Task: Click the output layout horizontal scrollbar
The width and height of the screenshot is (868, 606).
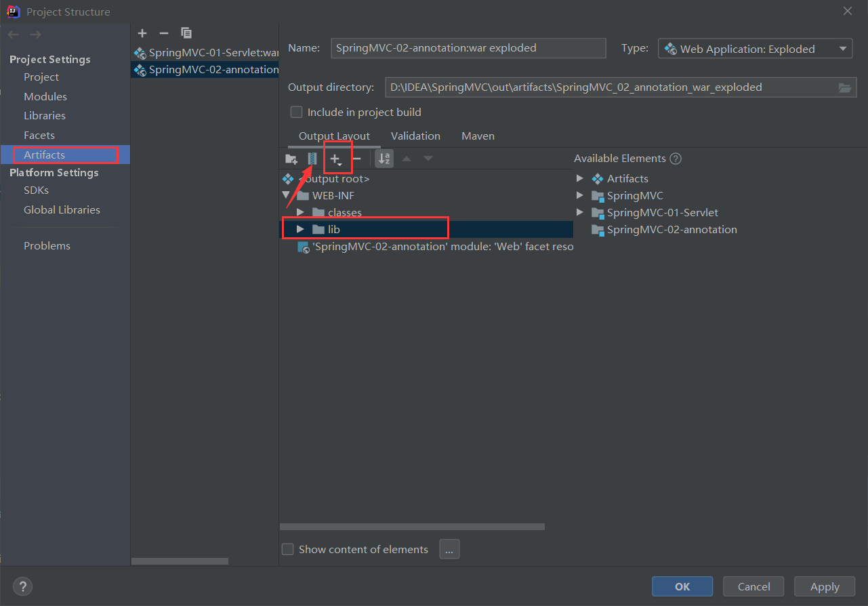Action: click(x=412, y=527)
